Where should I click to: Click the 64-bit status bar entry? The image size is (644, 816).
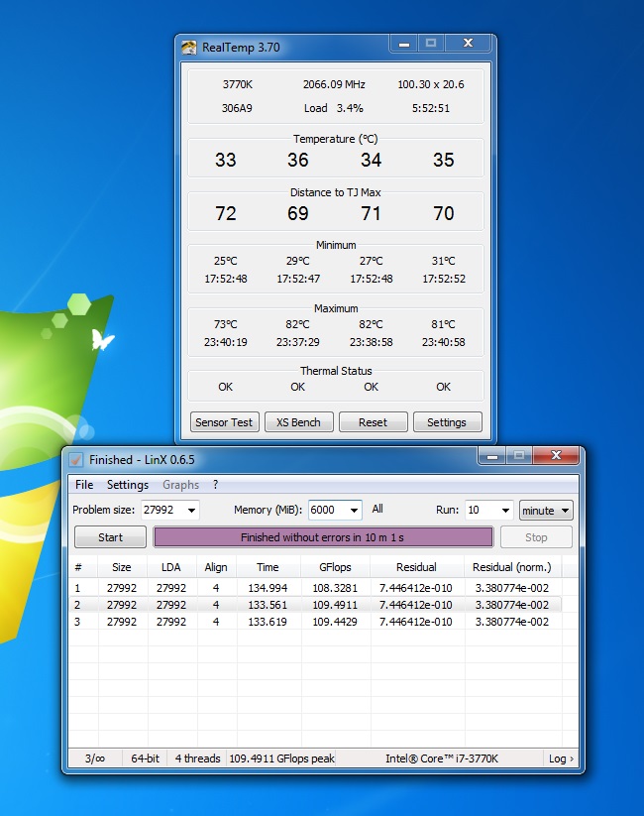click(145, 758)
